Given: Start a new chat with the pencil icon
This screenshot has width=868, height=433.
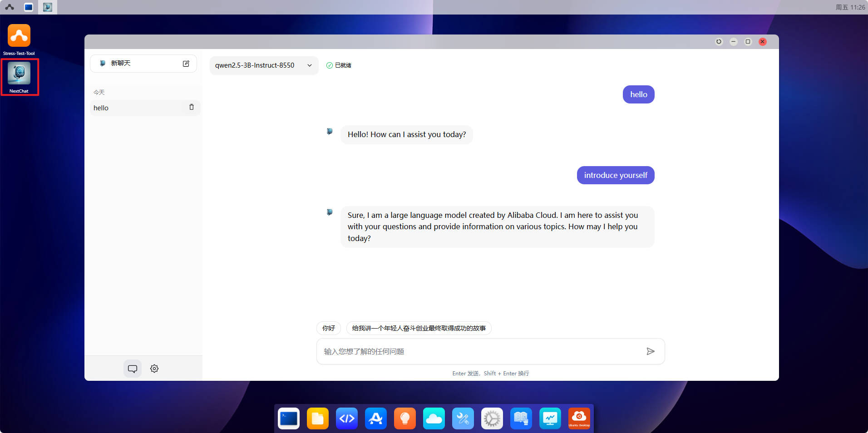Looking at the screenshot, I should pyautogui.click(x=186, y=64).
